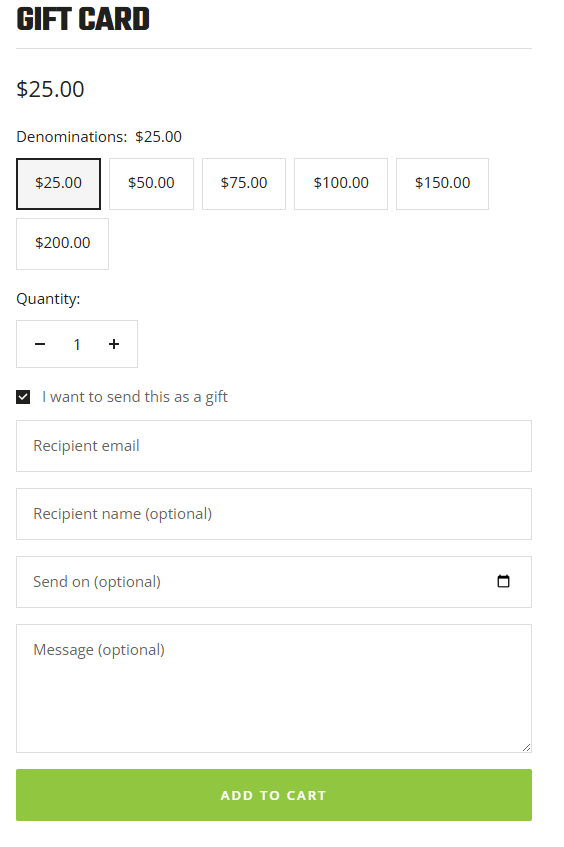
Task: Choose the $75.00 denomination option
Action: point(244,184)
